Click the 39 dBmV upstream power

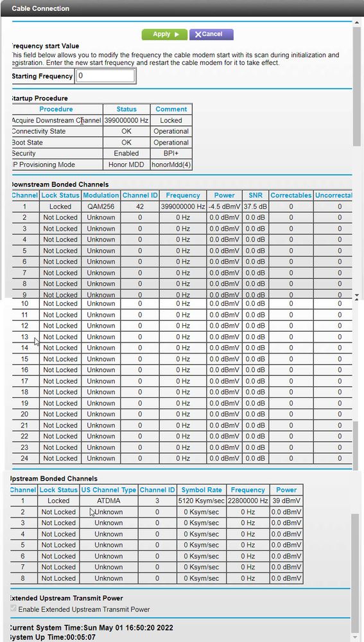(286, 501)
